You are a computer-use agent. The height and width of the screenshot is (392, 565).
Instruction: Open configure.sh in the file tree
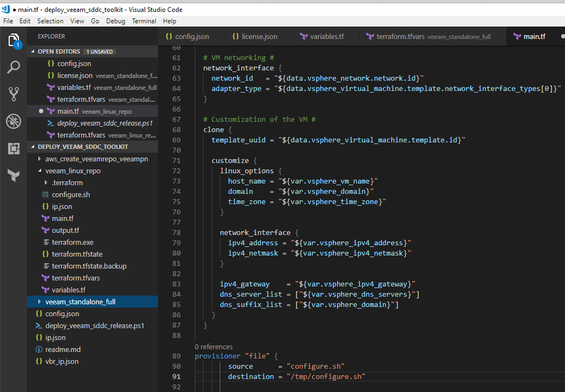click(70, 194)
